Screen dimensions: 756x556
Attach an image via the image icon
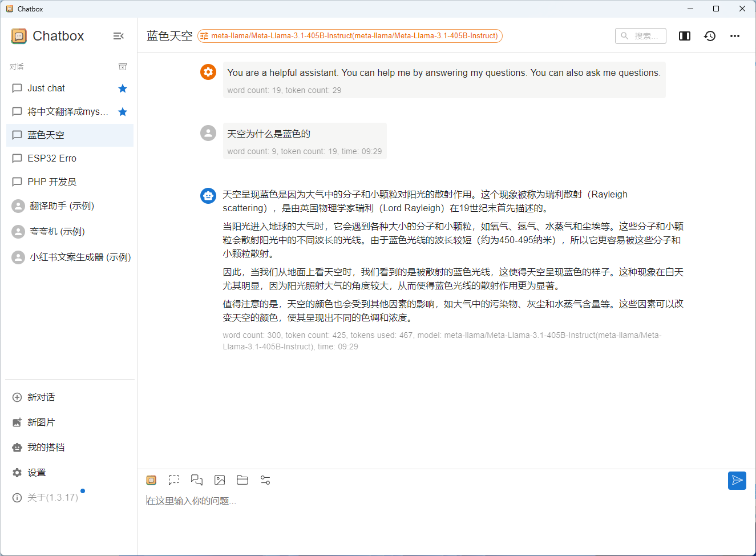(x=220, y=480)
